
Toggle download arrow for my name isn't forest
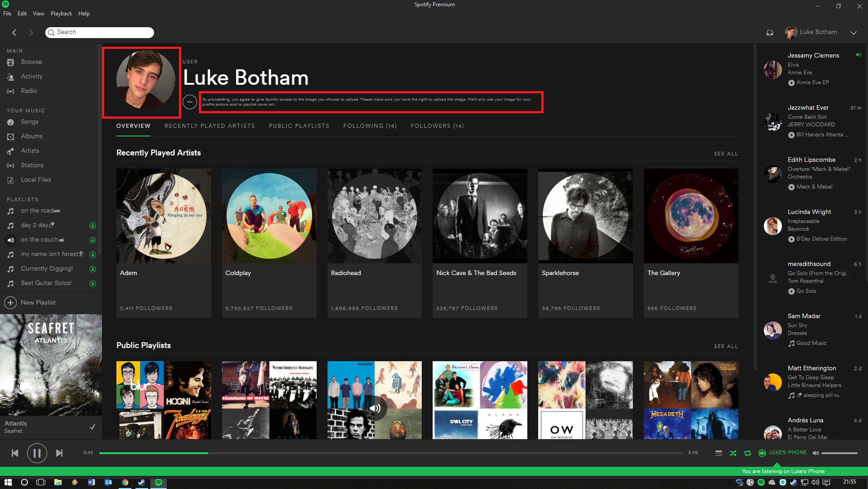pyautogui.click(x=93, y=255)
